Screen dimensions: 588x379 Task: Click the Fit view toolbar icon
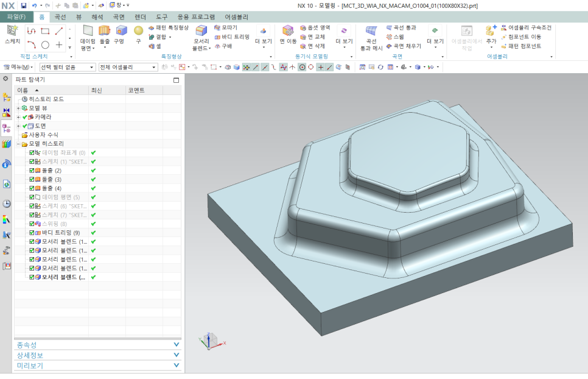[362, 67]
